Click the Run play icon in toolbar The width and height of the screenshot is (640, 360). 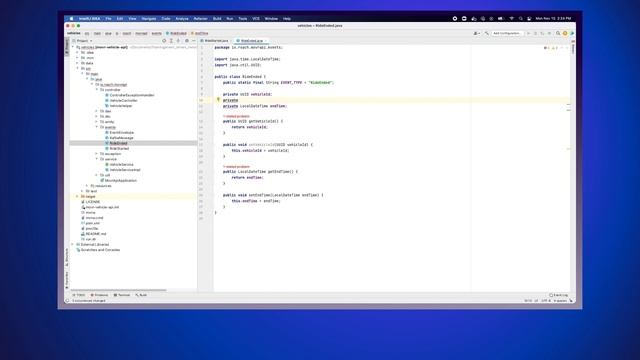click(x=529, y=33)
